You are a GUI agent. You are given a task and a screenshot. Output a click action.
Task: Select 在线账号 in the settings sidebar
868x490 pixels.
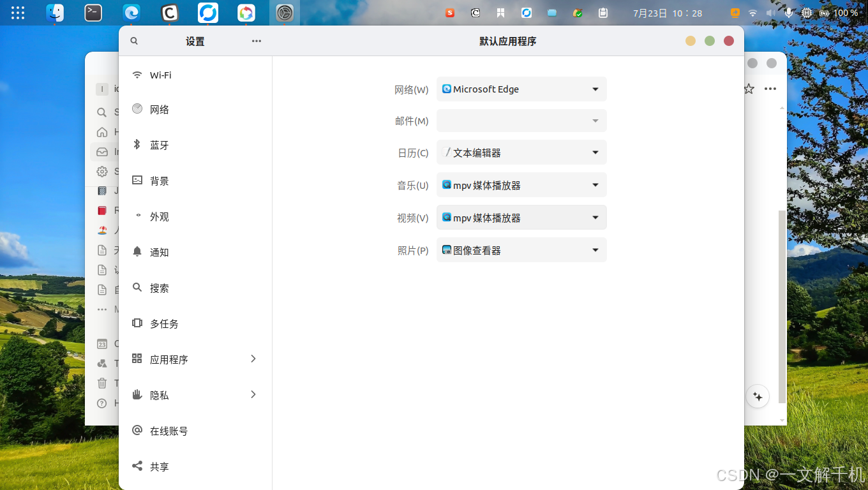(x=168, y=431)
